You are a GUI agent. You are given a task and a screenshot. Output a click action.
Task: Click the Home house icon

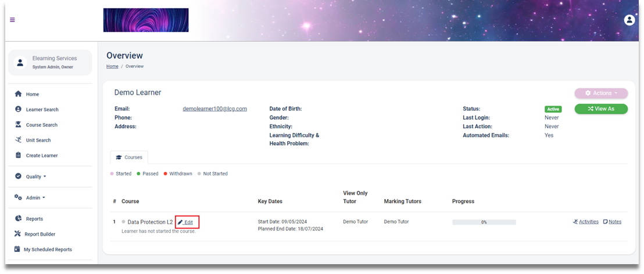(x=18, y=94)
